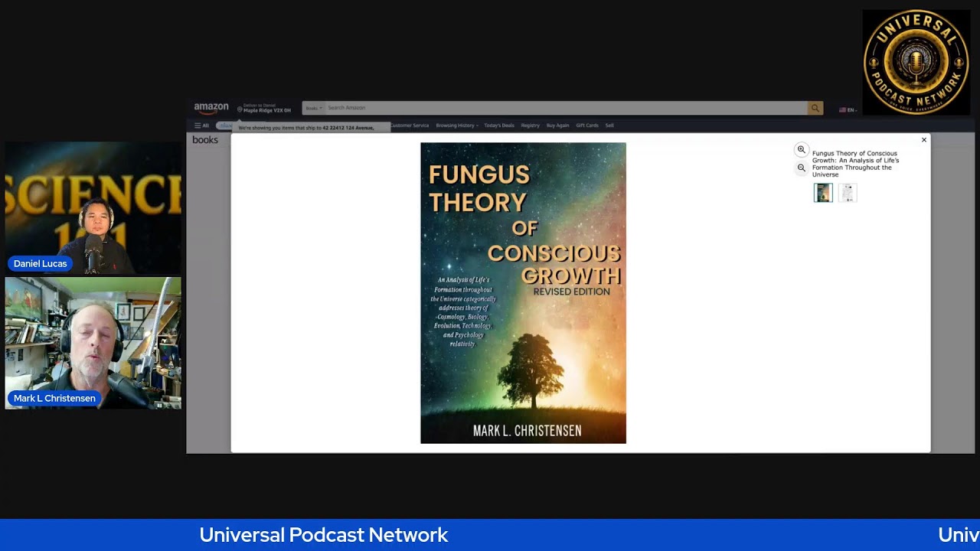Image resolution: width=980 pixels, height=551 pixels.
Task: Click the Universal Podcast Network ticker text
Action: tap(324, 535)
